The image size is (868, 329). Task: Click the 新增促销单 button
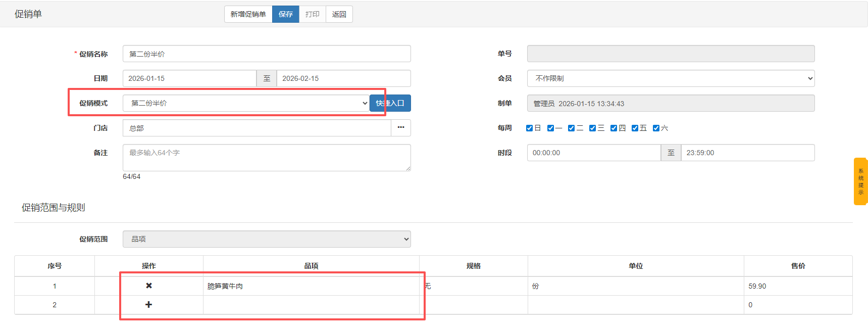248,14
